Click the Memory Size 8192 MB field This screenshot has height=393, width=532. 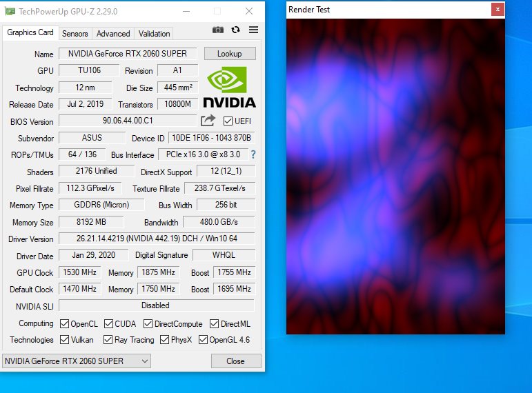tap(91, 222)
